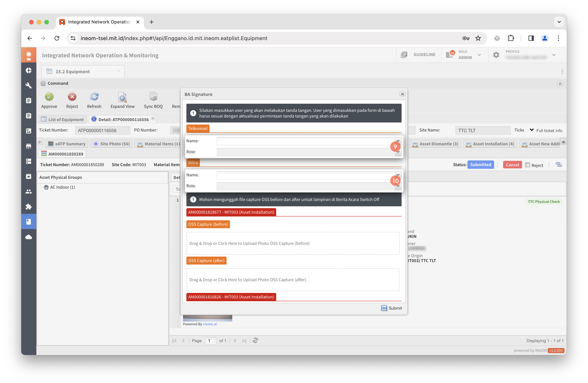Image resolution: width=588 pixels, height=383 pixels.
Task: Upload photo for OSS Capture (before)
Action: [293, 243]
